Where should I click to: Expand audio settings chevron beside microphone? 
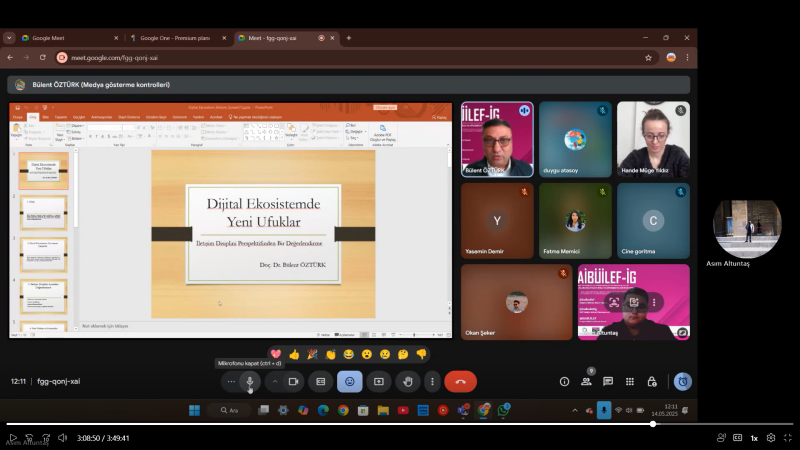274,382
